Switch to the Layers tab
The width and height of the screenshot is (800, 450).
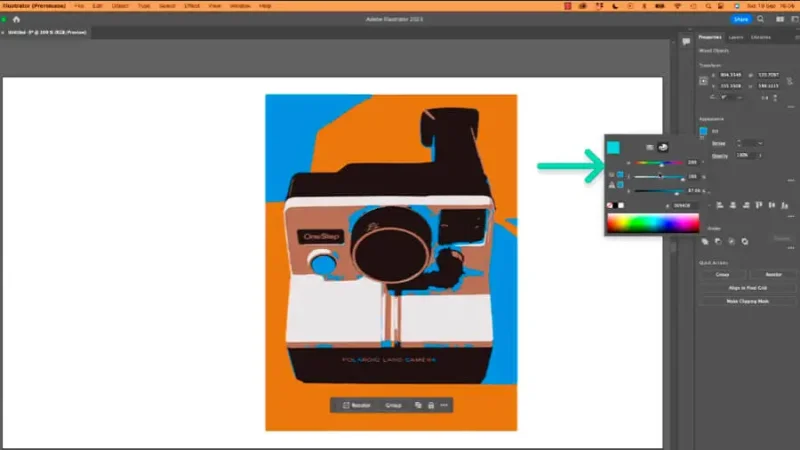tap(736, 37)
